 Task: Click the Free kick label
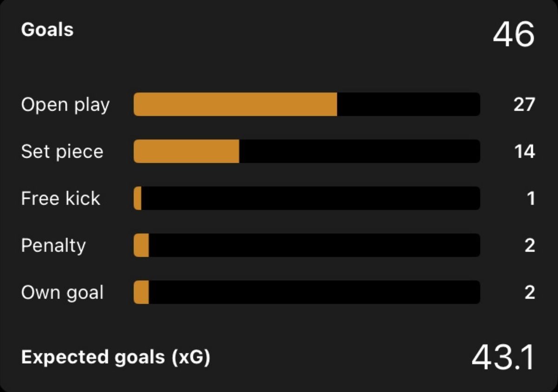[x=60, y=199]
